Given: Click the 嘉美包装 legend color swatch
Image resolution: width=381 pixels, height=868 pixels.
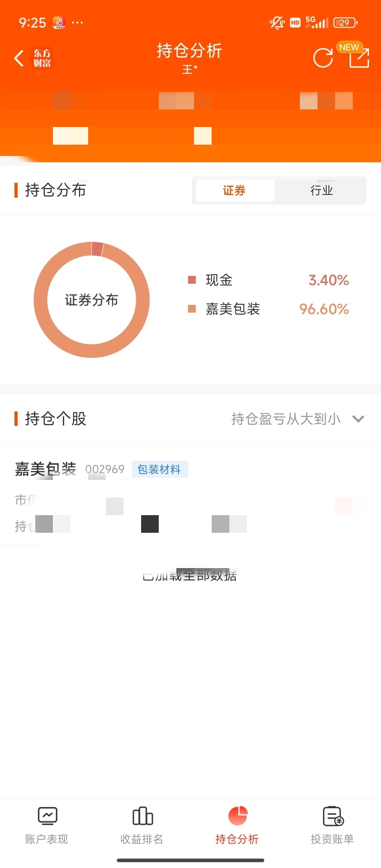Looking at the screenshot, I should pyautogui.click(x=192, y=309).
